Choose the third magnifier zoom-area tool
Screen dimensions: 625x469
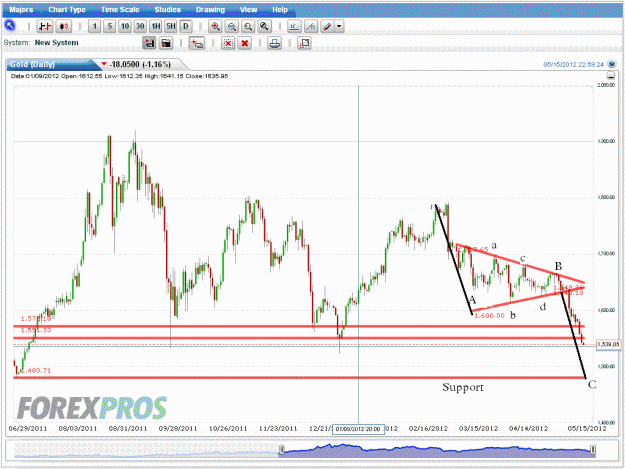[x=248, y=27]
